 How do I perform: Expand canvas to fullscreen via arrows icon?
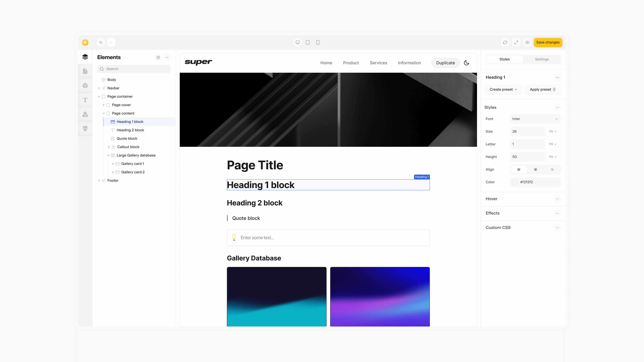pos(516,42)
